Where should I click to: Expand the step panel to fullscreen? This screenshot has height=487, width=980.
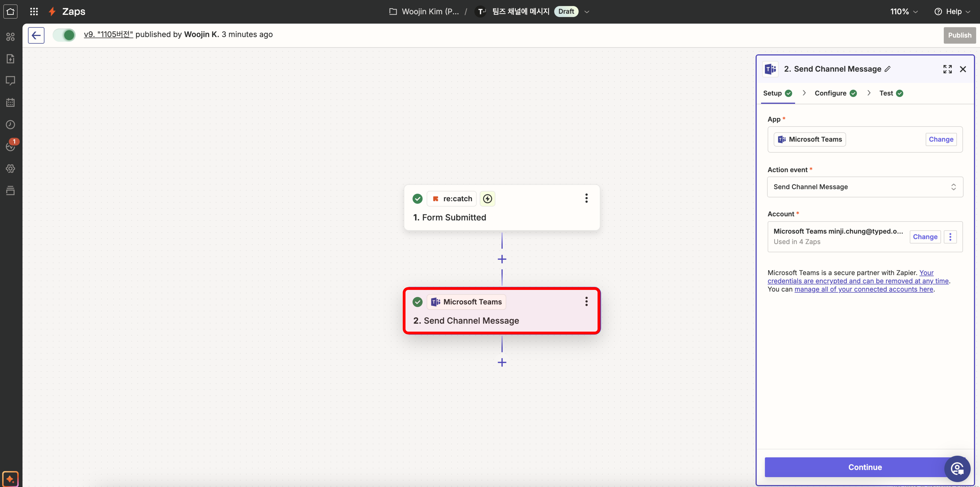pyautogui.click(x=947, y=69)
